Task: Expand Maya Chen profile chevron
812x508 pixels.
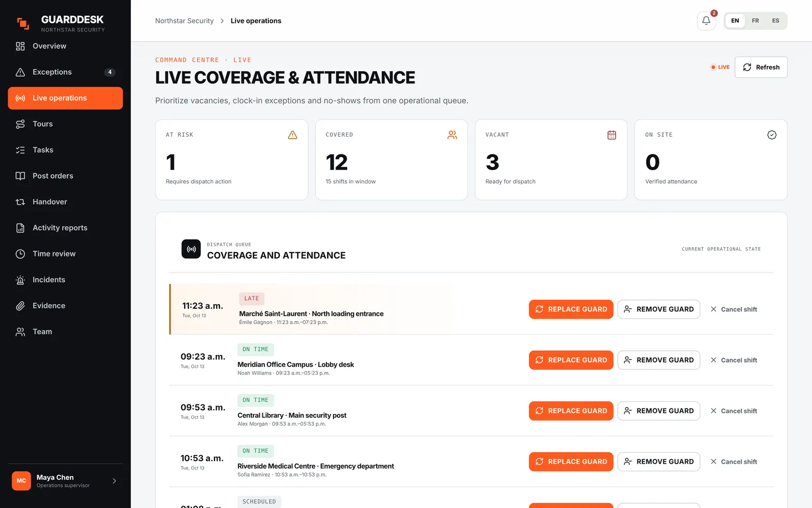Action: (114, 481)
